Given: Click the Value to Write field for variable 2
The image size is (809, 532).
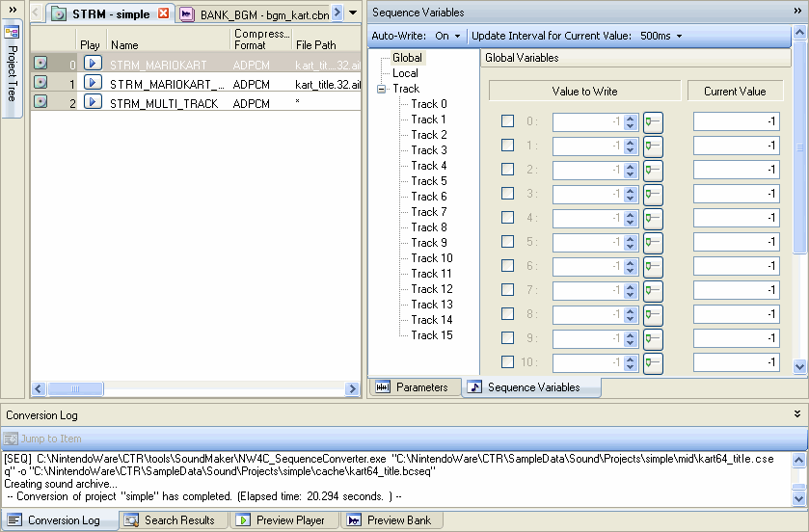Looking at the screenshot, I should click(586, 170).
